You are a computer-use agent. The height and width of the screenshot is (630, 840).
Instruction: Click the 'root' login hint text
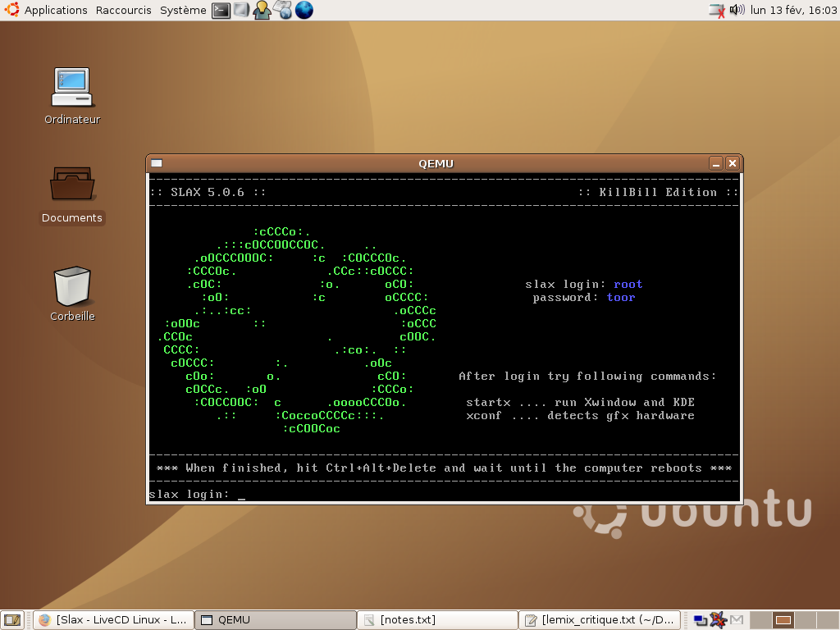tap(628, 285)
